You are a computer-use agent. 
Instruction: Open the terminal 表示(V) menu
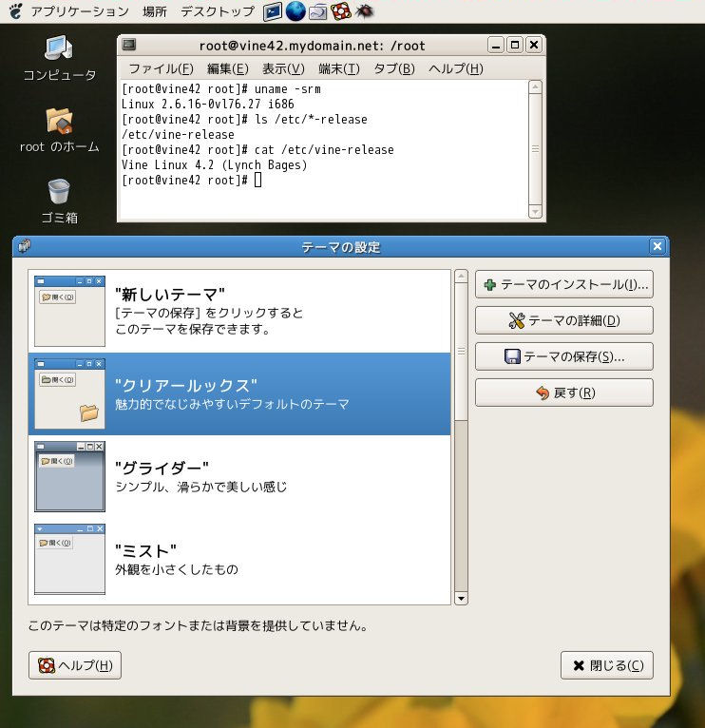[x=283, y=68]
